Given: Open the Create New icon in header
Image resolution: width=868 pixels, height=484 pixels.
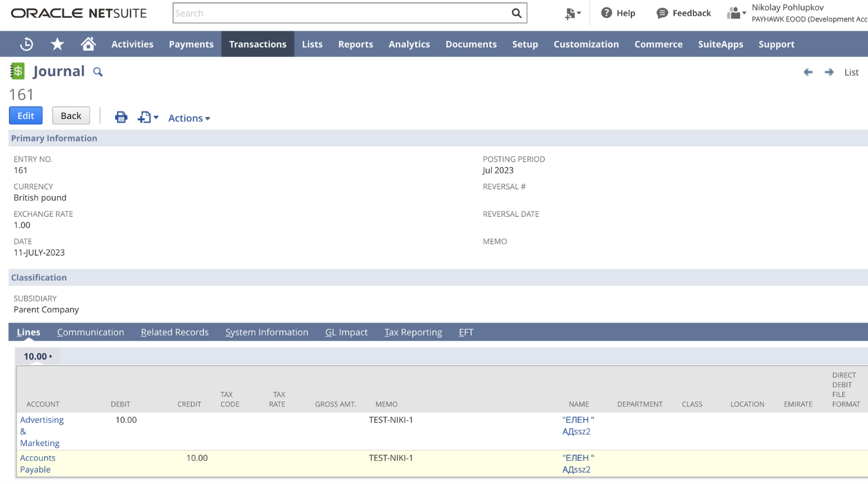Looking at the screenshot, I should click(573, 13).
